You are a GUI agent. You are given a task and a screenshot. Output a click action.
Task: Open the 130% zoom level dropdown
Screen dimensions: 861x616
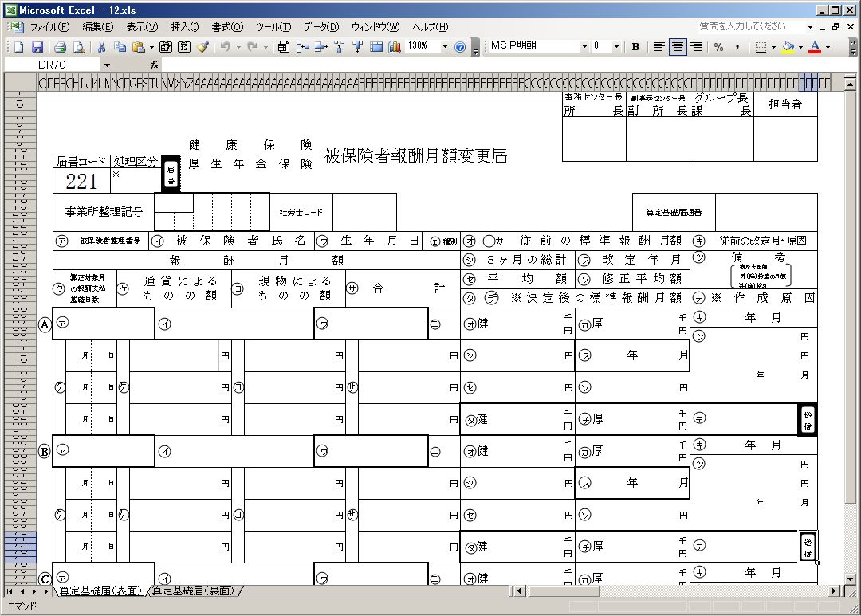[445, 47]
